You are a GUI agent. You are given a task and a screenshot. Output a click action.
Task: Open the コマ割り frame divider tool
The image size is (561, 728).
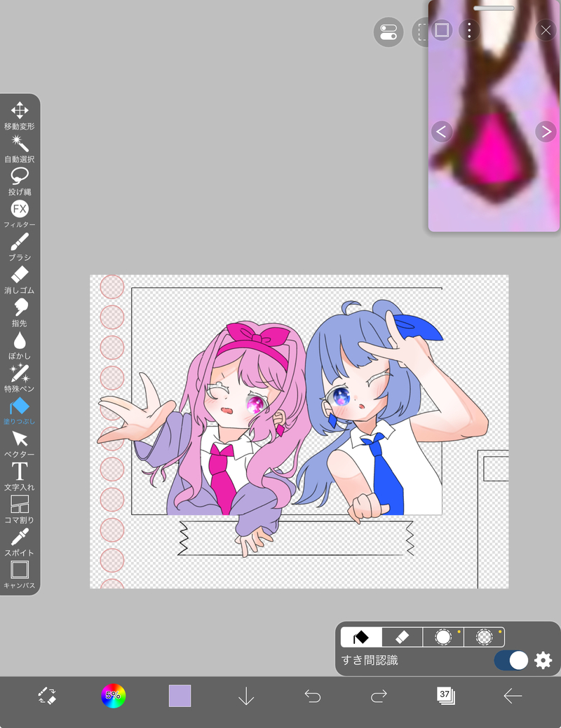pyautogui.click(x=20, y=509)
